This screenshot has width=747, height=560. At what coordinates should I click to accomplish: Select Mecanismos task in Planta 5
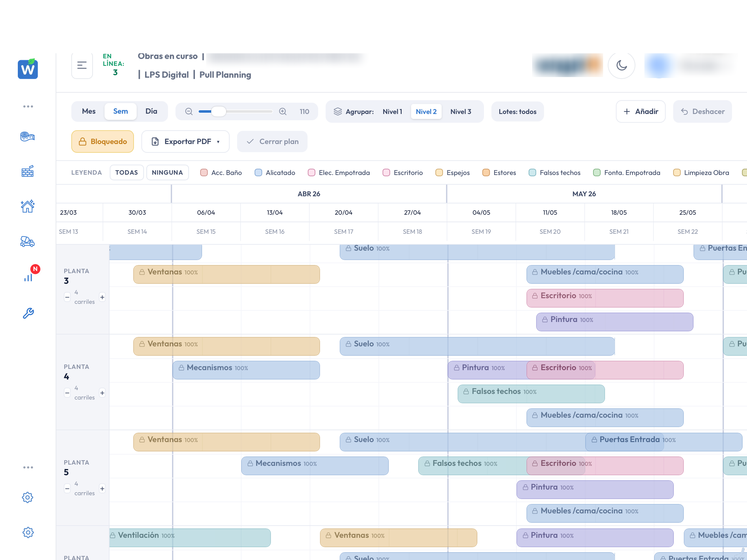pyautogui.click(x=315, y=466)
